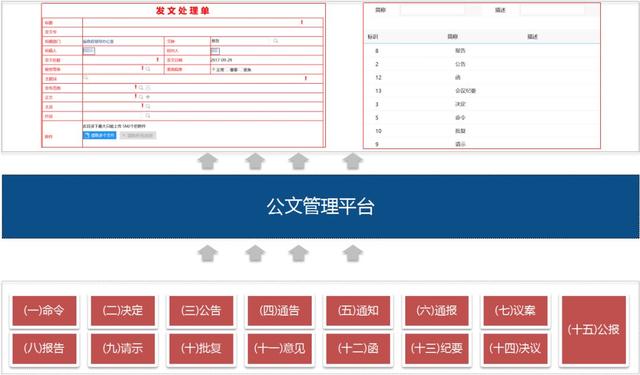Click the document icon on the blue upload button
This screenshot has width=640, height=375.
pos(87,135)
